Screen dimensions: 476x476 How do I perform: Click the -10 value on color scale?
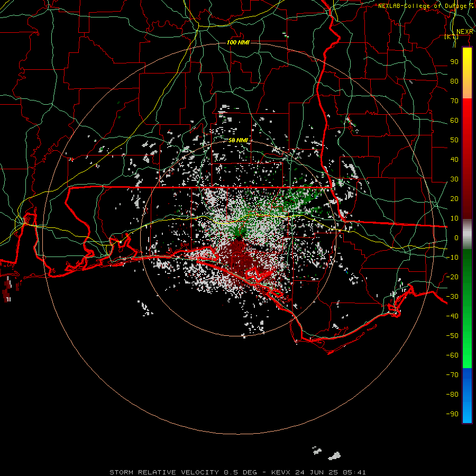(452, 258)
